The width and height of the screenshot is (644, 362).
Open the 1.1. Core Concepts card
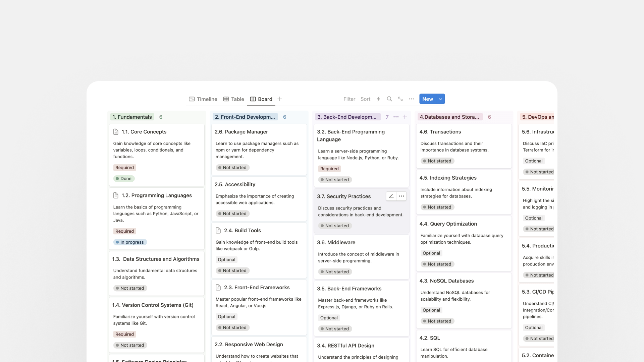click(x=157, y=155)
